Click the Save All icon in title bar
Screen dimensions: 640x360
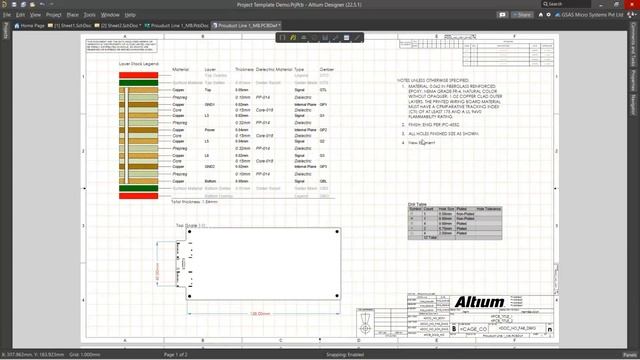23,4
